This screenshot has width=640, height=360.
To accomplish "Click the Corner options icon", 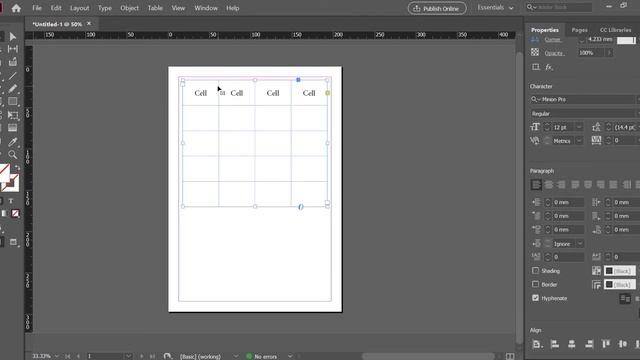I will 535,40.
